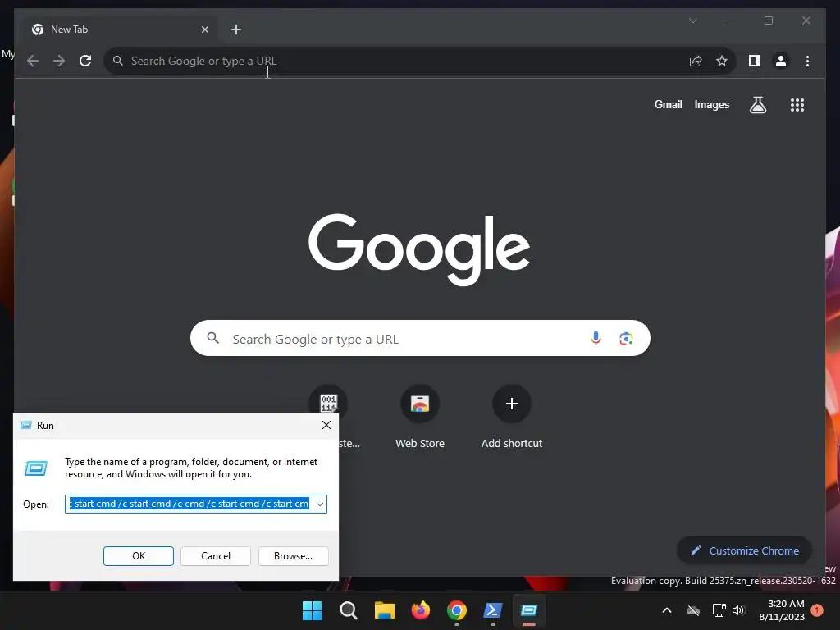Open volume tray icon
This screenshot has width=840, height=630.
(x=738, y=610)
